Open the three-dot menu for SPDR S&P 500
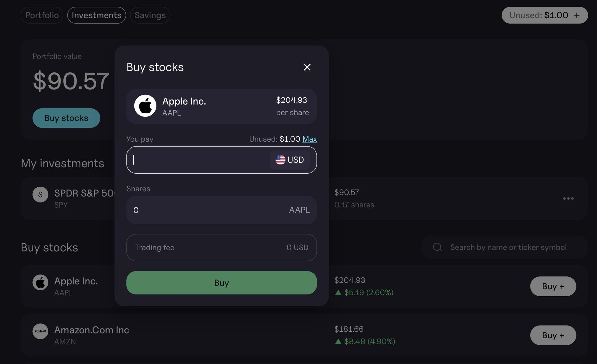 pyautogui.click(x=568, y=198)
